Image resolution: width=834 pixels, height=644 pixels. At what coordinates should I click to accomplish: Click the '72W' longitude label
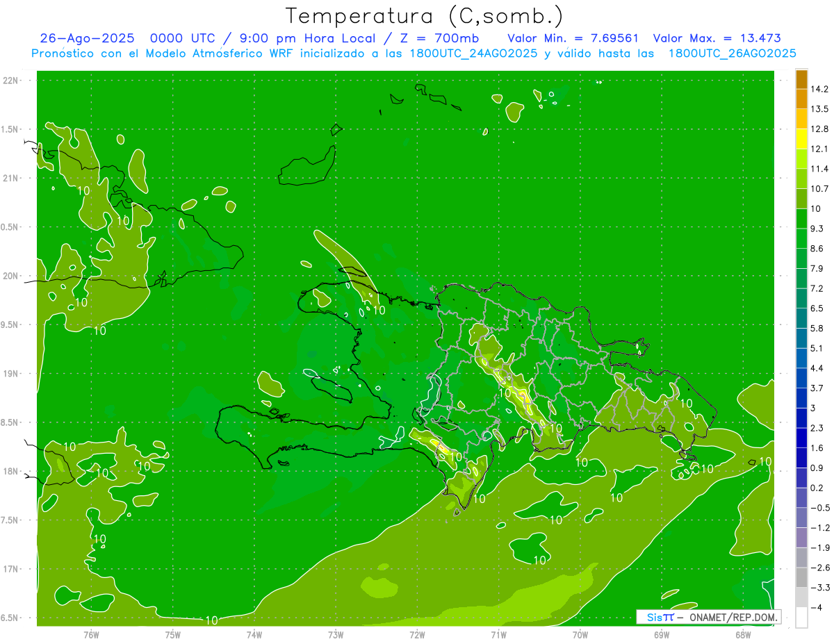(x=417, y=634)
